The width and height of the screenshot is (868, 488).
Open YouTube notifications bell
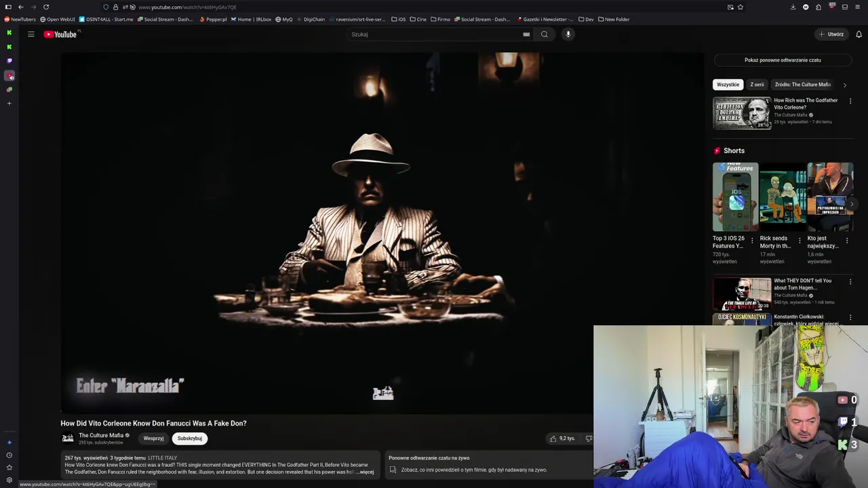pos(859,34)
